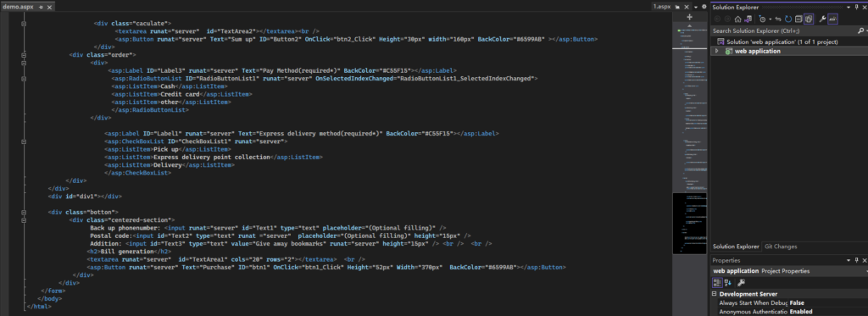Open Properties via Solution Explorer wrench icon
The width and height of the screenshot is (868, 316).
pos(822,19)
